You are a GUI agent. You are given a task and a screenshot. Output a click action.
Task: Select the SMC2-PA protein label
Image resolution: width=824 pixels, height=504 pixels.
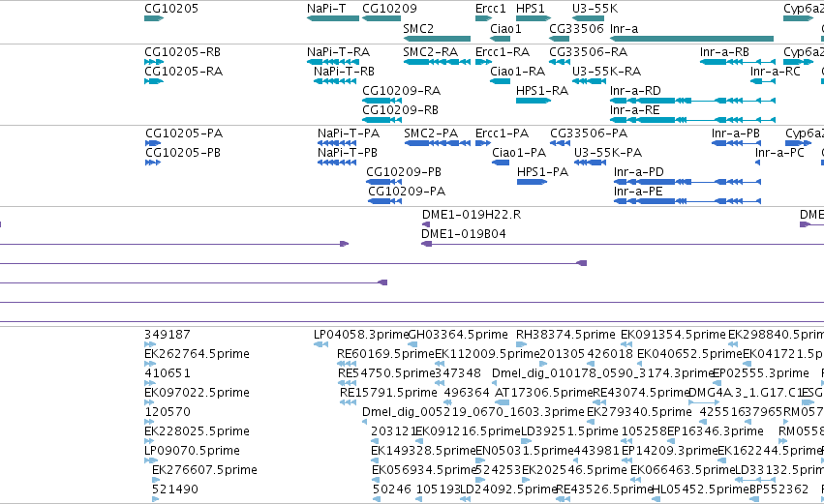[x=431, y=133]
